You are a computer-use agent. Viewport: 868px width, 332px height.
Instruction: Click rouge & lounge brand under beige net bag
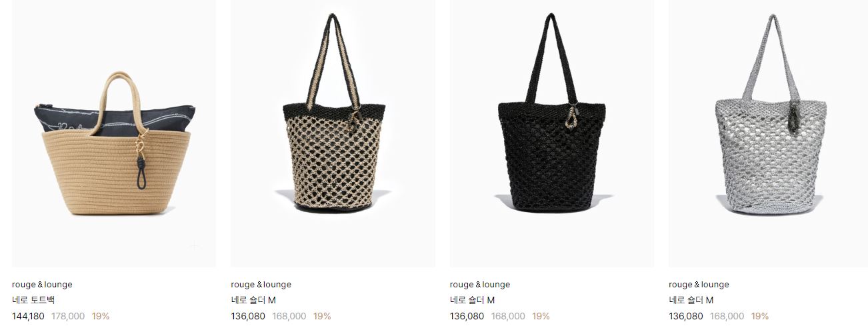[261, 285]
